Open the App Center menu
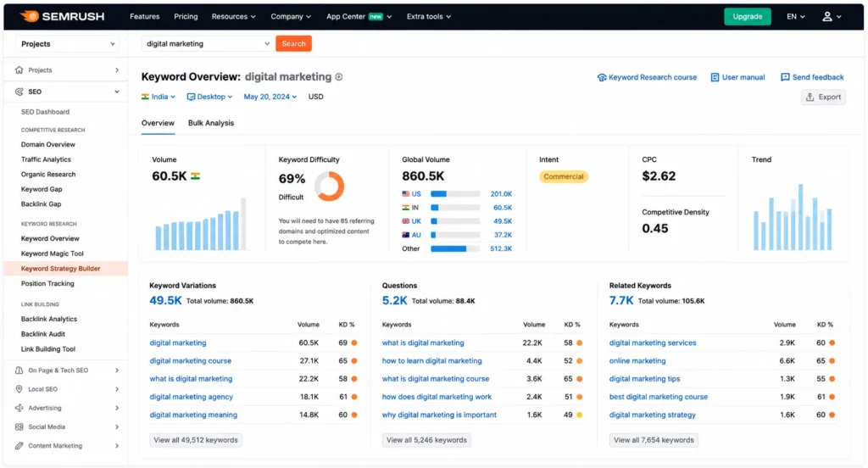 click(x=359, y=17)
